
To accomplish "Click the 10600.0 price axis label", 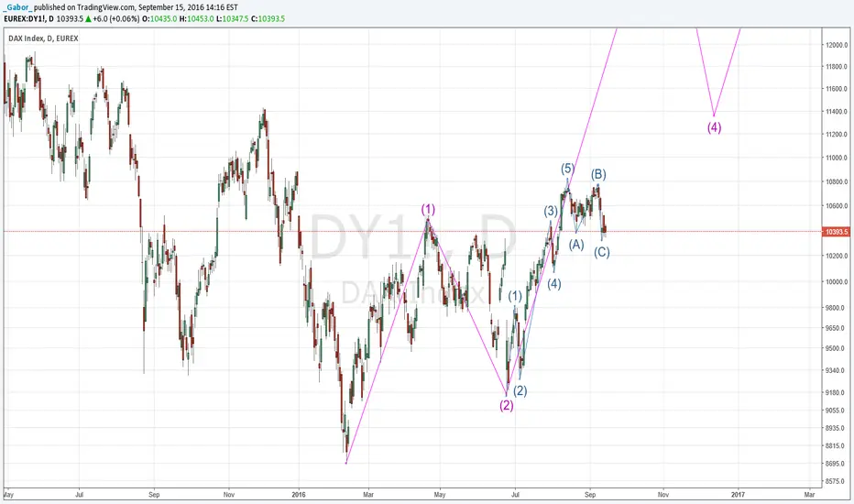I will tap(837, 206).
